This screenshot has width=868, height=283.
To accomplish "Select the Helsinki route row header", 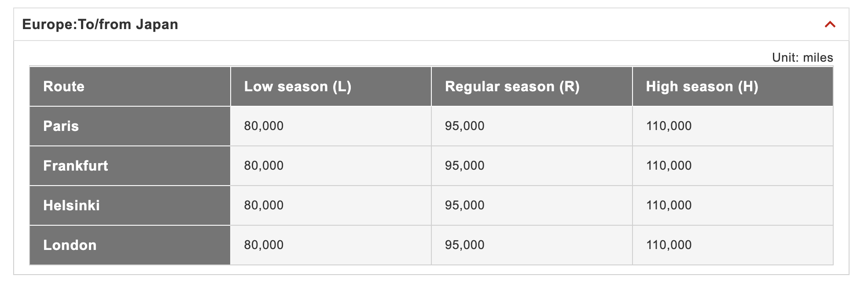I will [71, 205].
